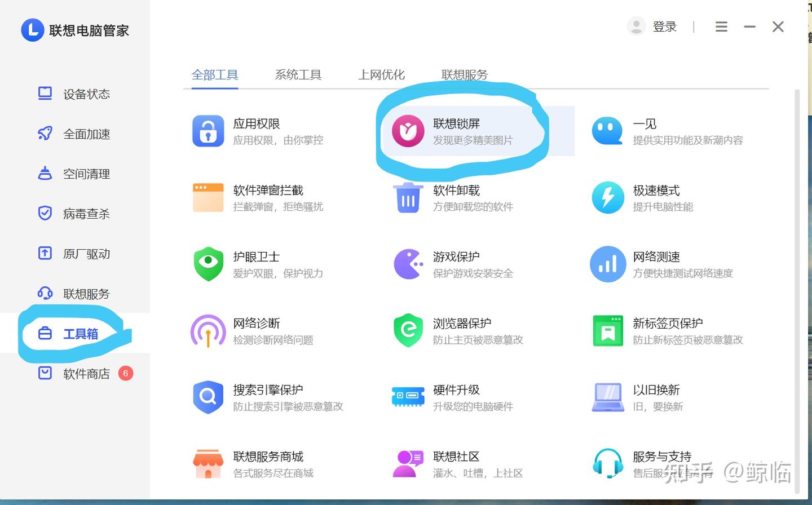Viewport: 812px width, 505px height.
Task: Click the 软件卸载 trash can icon
Action: point(408,197)
